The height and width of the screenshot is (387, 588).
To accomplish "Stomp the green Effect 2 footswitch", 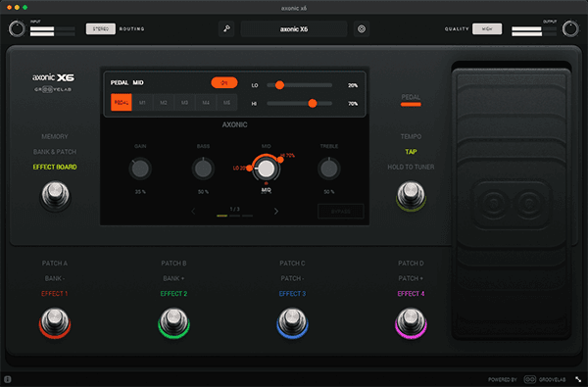I will 173,323.
